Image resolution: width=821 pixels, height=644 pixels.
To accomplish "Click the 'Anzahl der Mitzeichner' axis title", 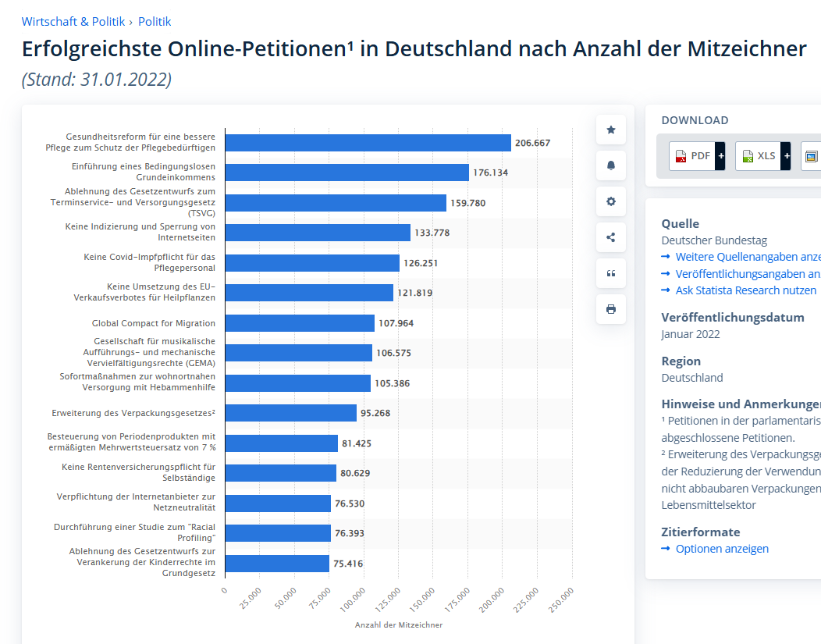I will 399,624.
